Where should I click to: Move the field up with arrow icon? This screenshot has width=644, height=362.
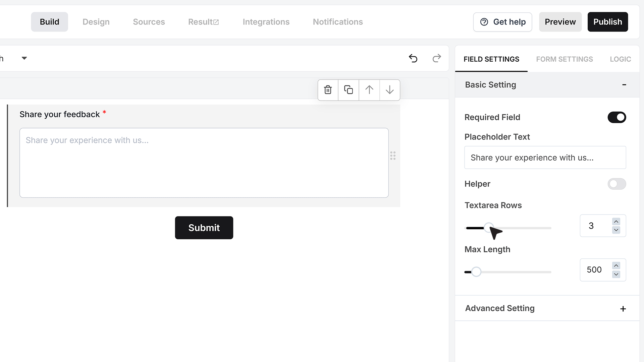click(x=369, y=90)
